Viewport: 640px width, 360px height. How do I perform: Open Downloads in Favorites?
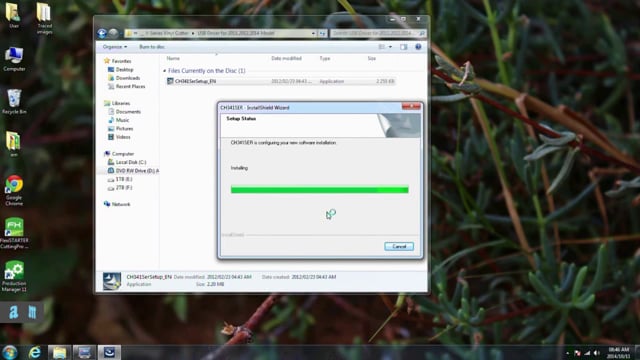click(128, 78)
